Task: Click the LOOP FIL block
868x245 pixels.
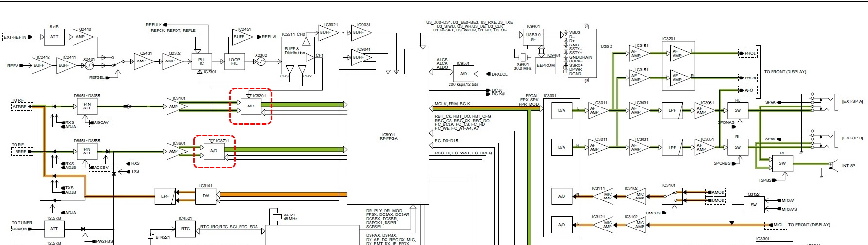Action: click(x=234, y=61)
